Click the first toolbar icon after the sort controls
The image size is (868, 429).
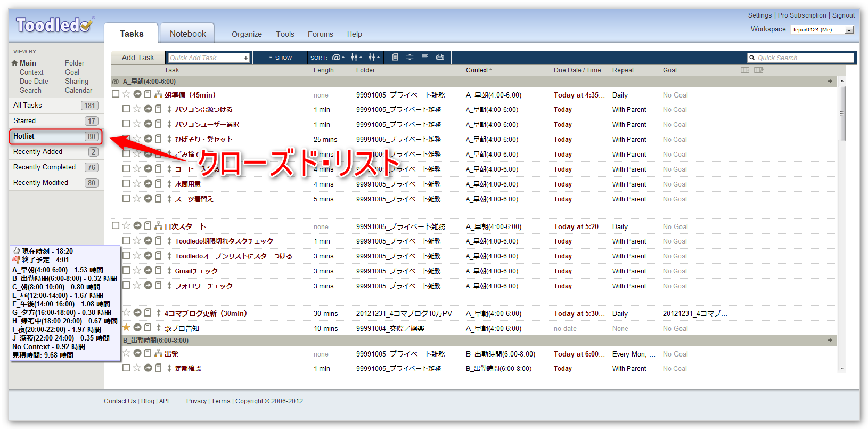pos(395,58)
